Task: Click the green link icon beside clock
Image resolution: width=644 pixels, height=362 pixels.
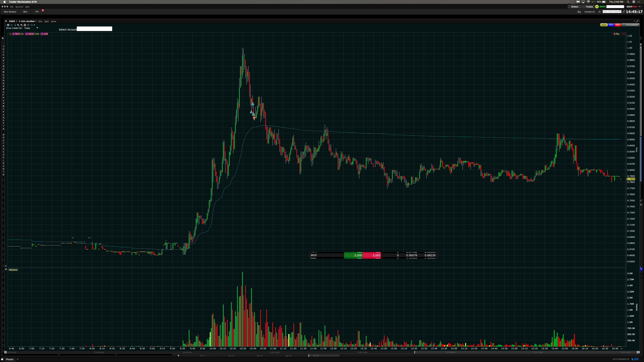Action: coord(624,12)
